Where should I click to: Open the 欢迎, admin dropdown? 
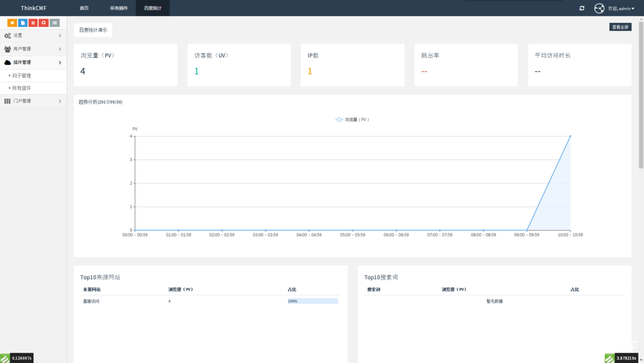pos(621,8)
